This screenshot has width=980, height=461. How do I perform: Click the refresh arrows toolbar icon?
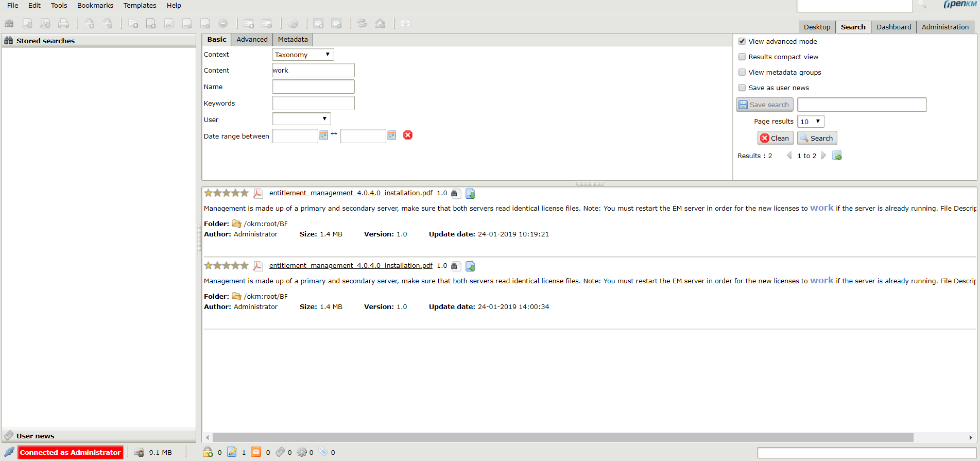pyautogui.click(x=362, y=24)
